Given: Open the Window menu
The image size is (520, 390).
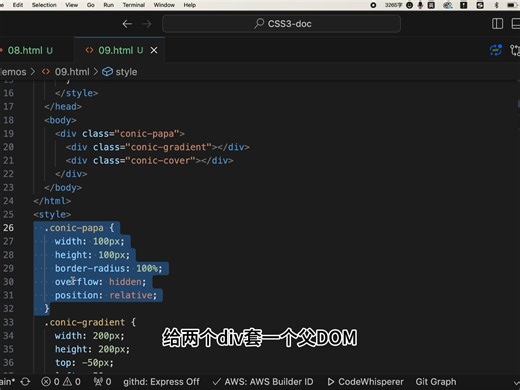Looking at the screenshot, I should [x=164, y=5].
